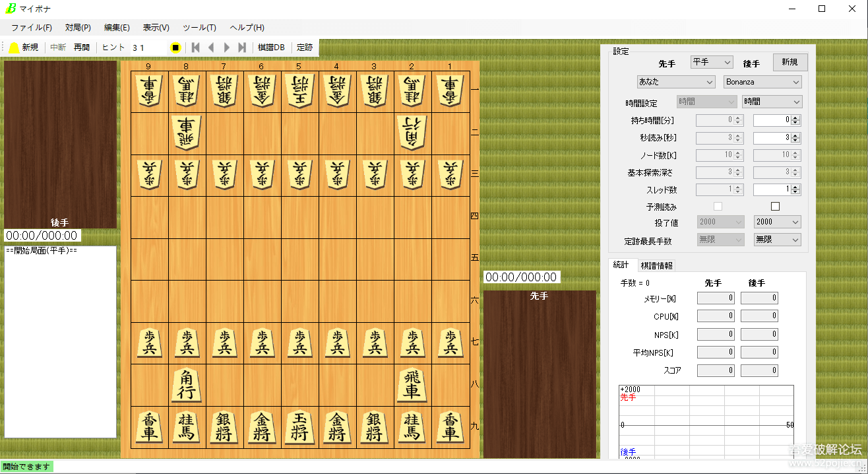868x474 pixels.
Task: Enable 予測読み checkbox for 後手
Action: 775,207
